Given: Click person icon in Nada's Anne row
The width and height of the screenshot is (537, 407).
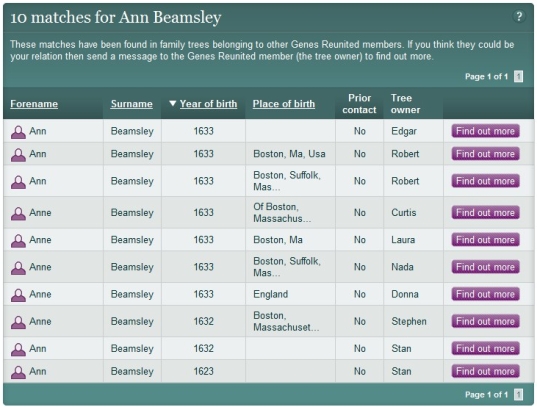Looking at the screenshot, I should (18, 268).
